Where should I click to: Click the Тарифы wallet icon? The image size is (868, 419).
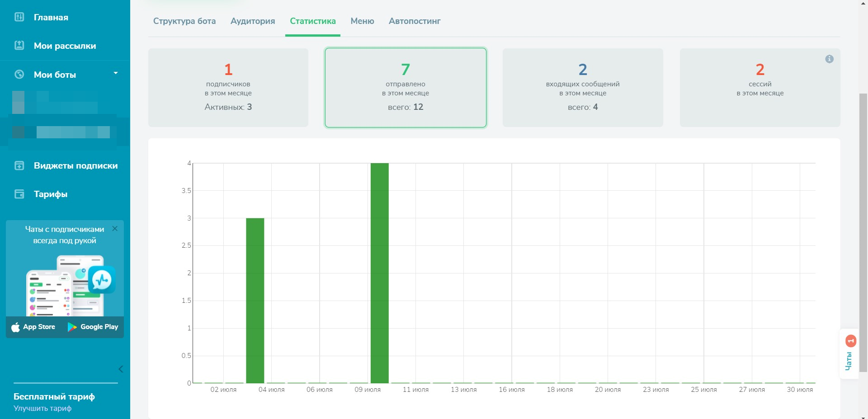19,194
